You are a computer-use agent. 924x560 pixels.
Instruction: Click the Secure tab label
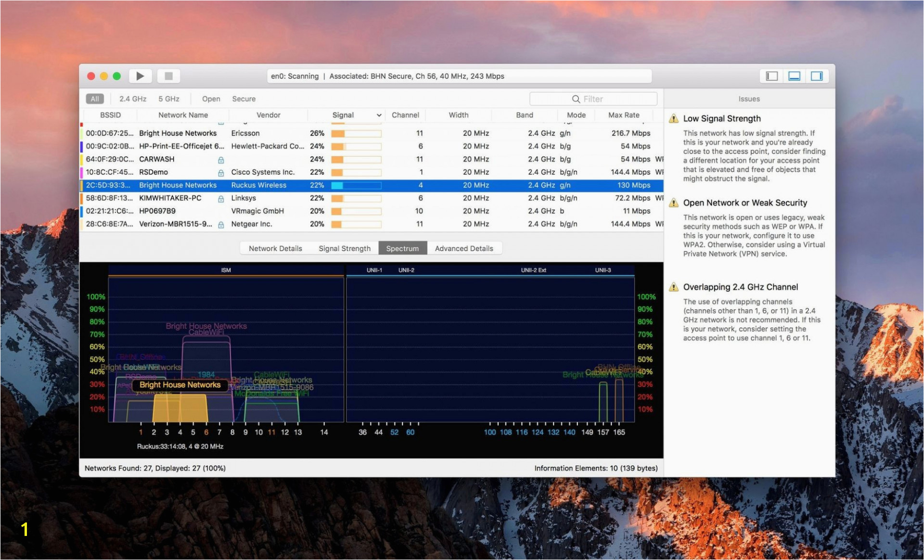click(243, 98)
